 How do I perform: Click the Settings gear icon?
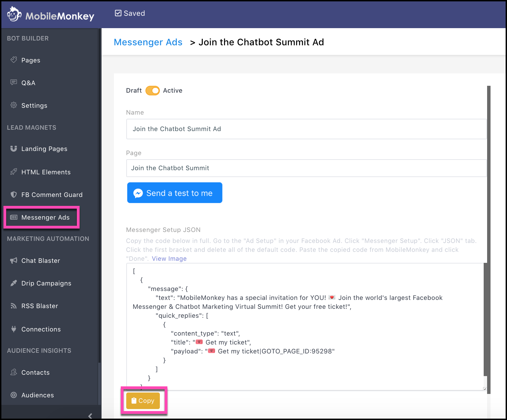tap(13, 105)
